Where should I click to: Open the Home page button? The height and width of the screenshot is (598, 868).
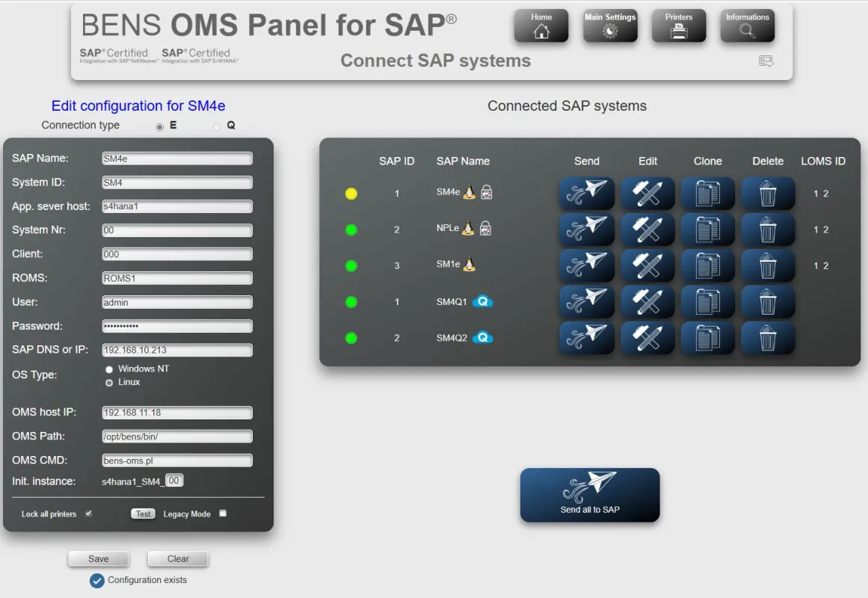click(x=541, y=25)
